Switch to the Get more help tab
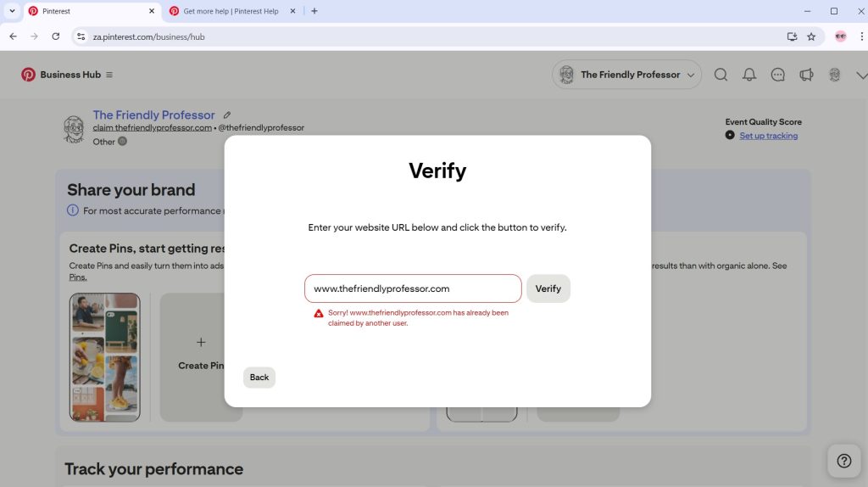This screenshot has height=487, width=868. [229, 11]
